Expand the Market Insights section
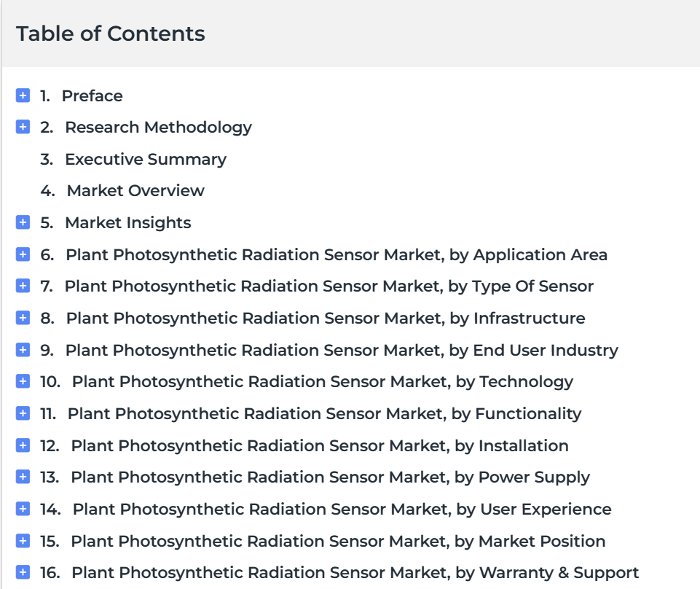The image size is (700, 589). point(23,222)
